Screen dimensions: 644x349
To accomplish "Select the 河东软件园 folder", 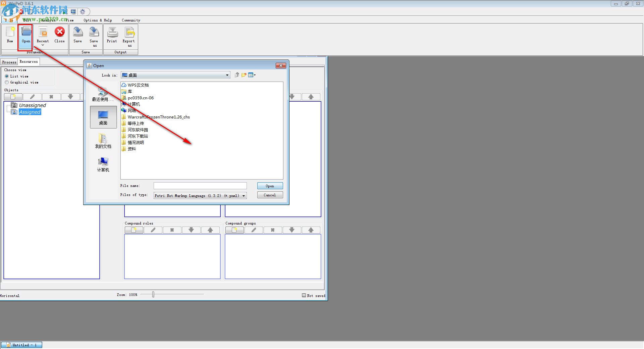I will (x=135, y=130).
